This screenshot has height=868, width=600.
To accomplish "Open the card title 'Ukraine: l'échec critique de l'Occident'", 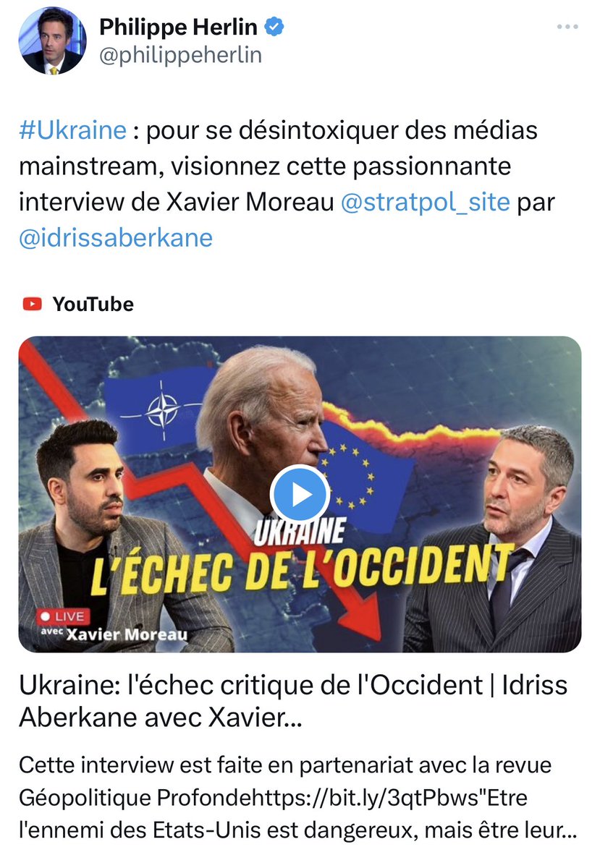I will click(293, 701).
